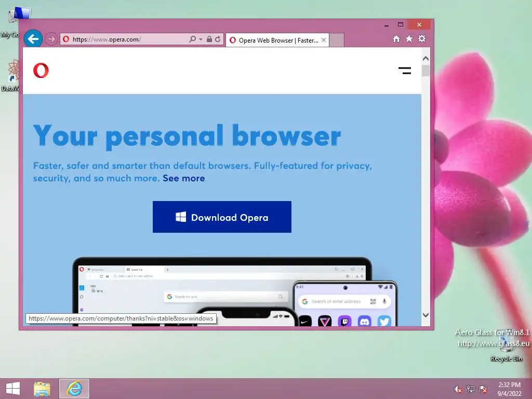
Task: Open File Explorer from the taskbar
Action: coord(42,389)
